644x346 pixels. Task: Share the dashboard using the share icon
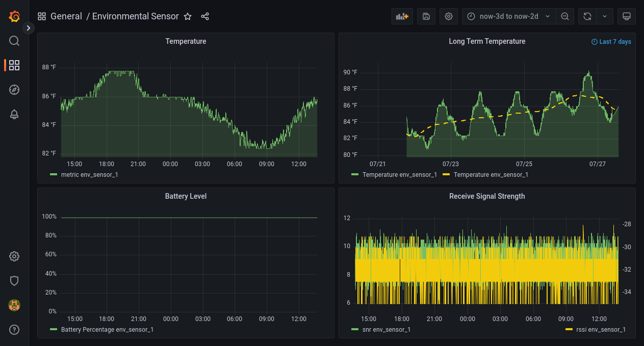pos(205,16)
